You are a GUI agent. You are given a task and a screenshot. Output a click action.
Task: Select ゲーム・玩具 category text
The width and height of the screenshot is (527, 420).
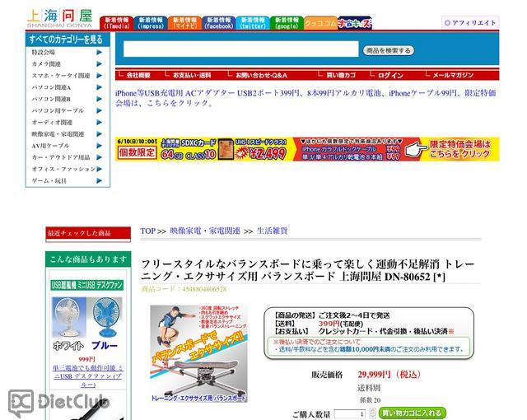tap(49, 181)
